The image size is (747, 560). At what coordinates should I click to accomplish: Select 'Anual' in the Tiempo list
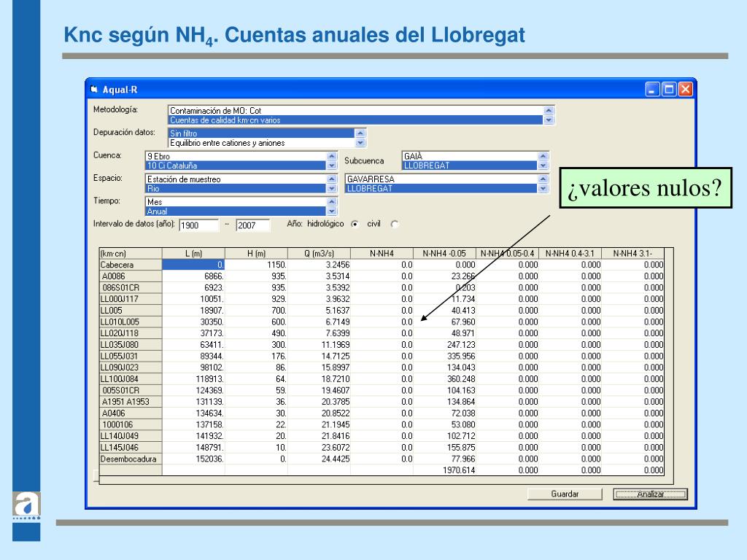point(236,211)
